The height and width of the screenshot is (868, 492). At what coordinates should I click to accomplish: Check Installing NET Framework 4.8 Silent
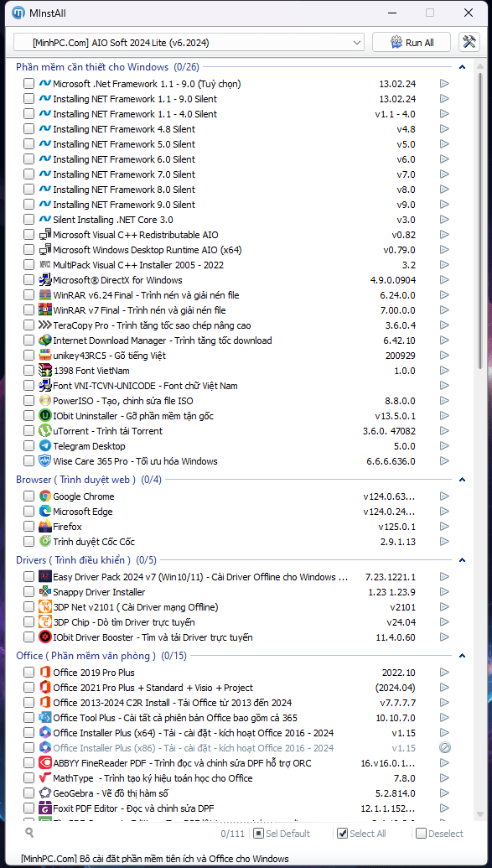[x=28, y=129]
